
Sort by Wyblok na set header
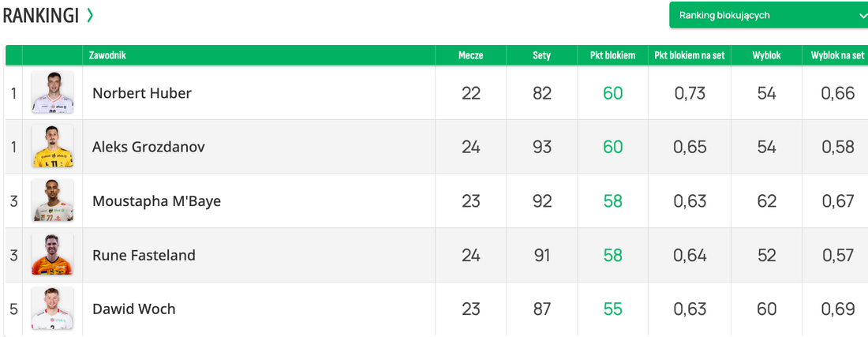837,55
